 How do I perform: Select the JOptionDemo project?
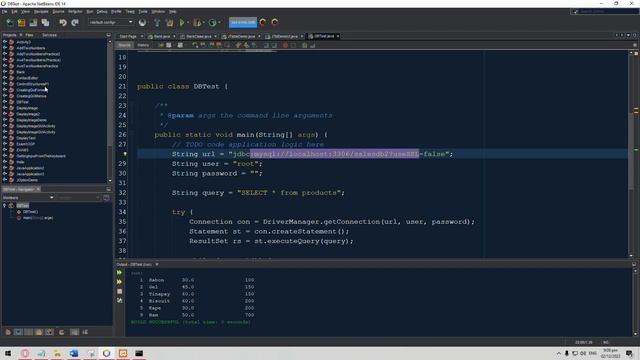27,180
